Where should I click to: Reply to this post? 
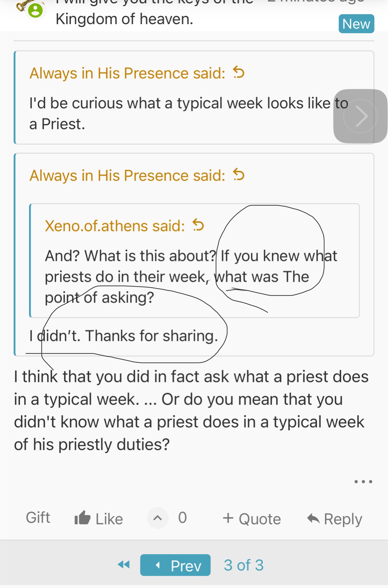click(335, 519)
